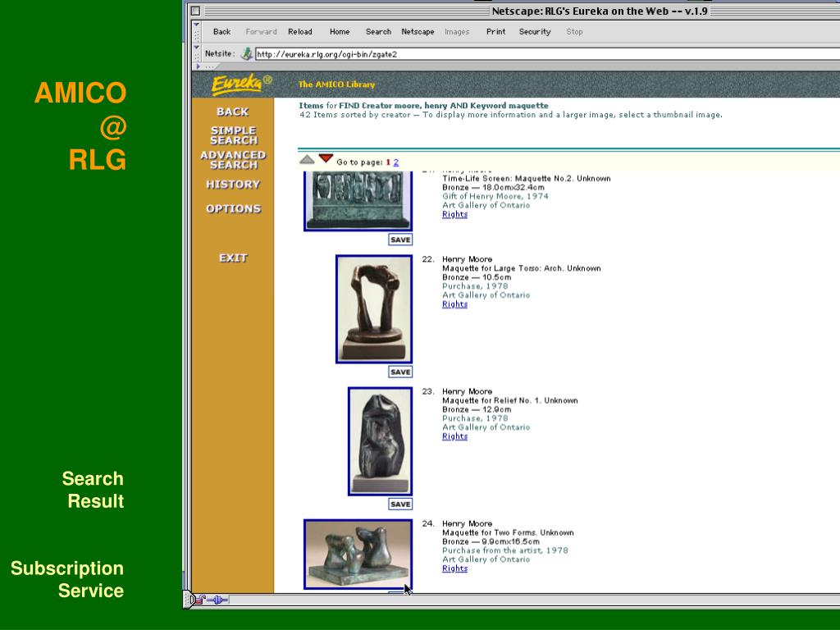
Task: Expand the collapsed personal toolbar arrow
Action: click(199, 66)
